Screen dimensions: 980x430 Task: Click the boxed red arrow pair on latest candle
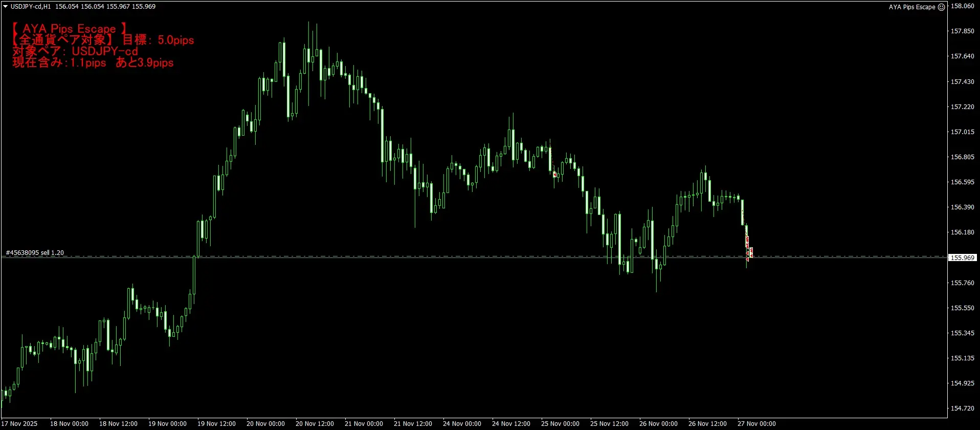pyautogui.click(x=750, y=252)
